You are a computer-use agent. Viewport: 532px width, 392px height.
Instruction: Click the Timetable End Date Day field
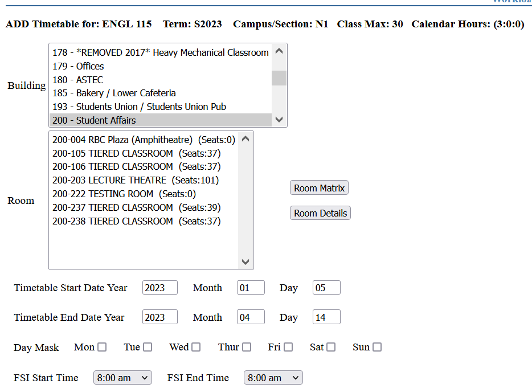tap(326, 317)
